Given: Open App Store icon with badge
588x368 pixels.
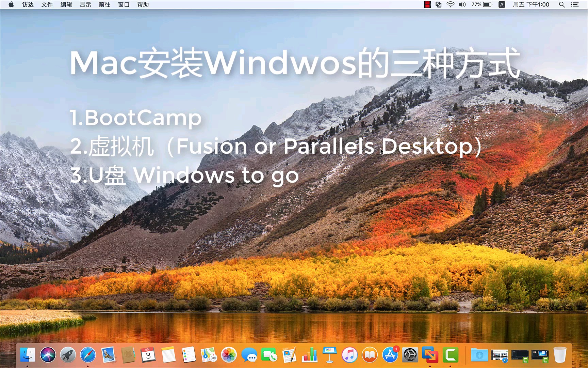Looking at the screenshot, I should [390, 355].
